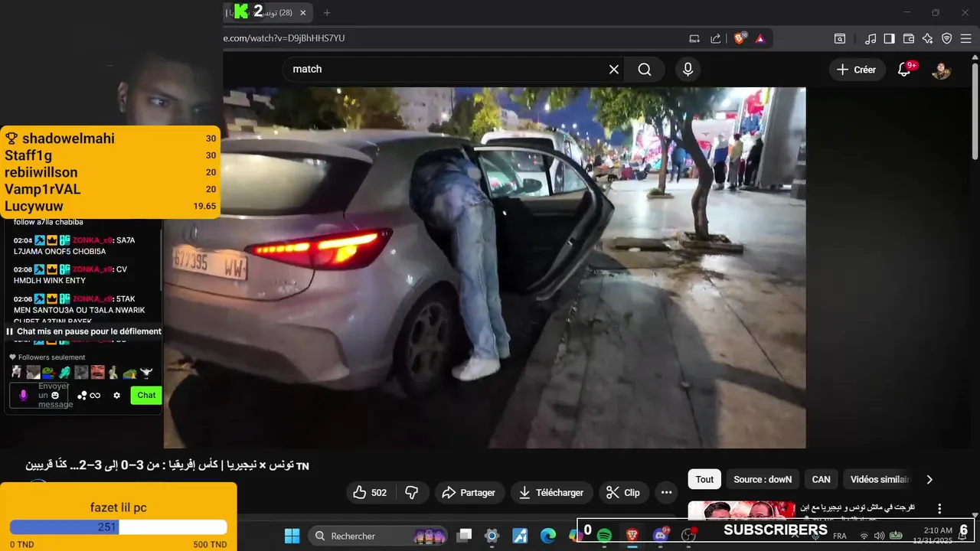The height and width of the screenshot is (551, 980).
Task: Click the Partager share button
Action: point(469,493)
